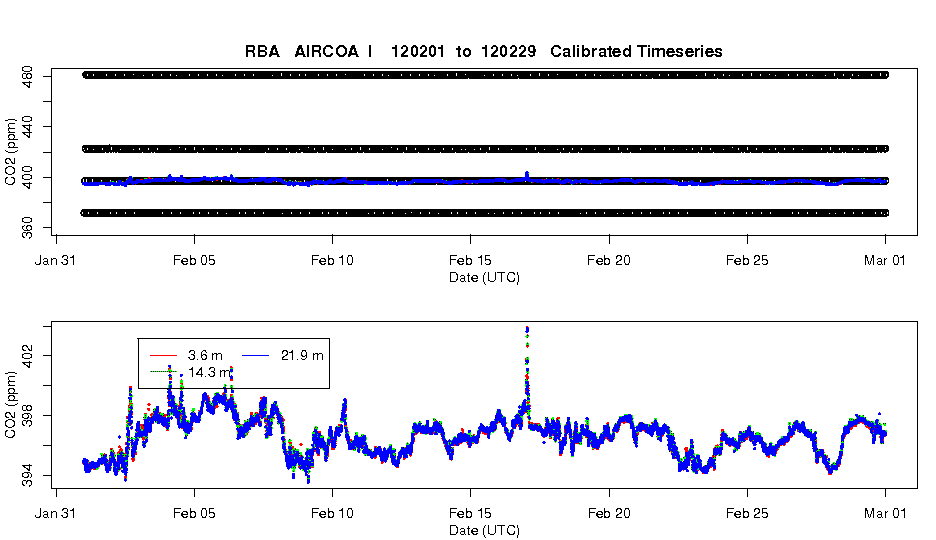This screenshot has height=540, width=936.
Task: Click the 'CO2 (ppm)' y-axis label of the lower plot
Action: [10, 405]
